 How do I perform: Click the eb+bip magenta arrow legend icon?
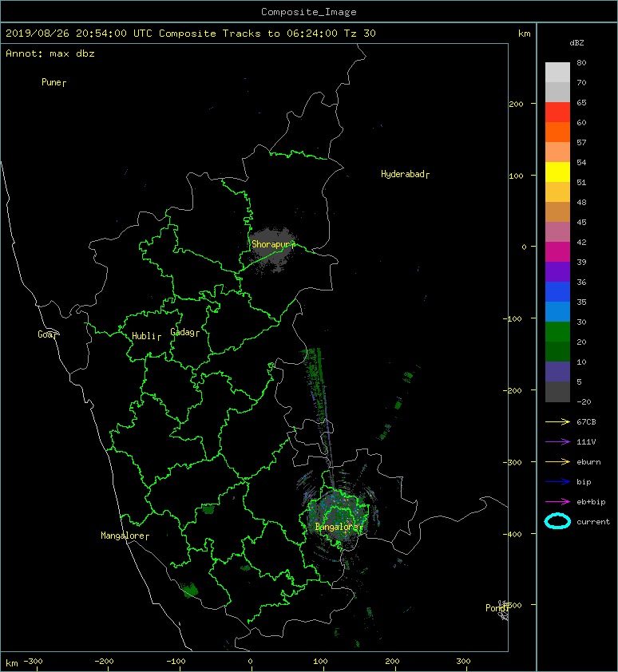[x=557, y=501]
